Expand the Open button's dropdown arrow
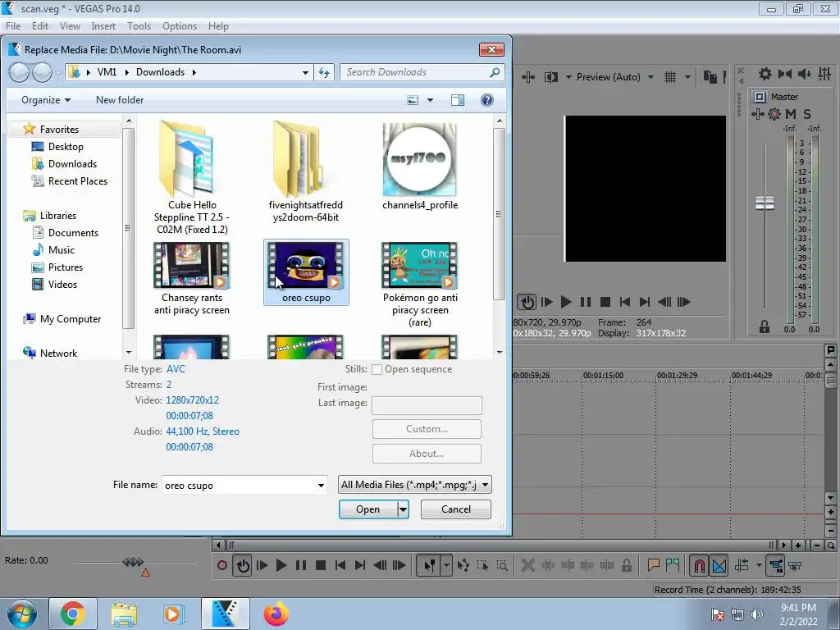Image resolution: width=840 pixels, height=630 pixels. (404, 509)
